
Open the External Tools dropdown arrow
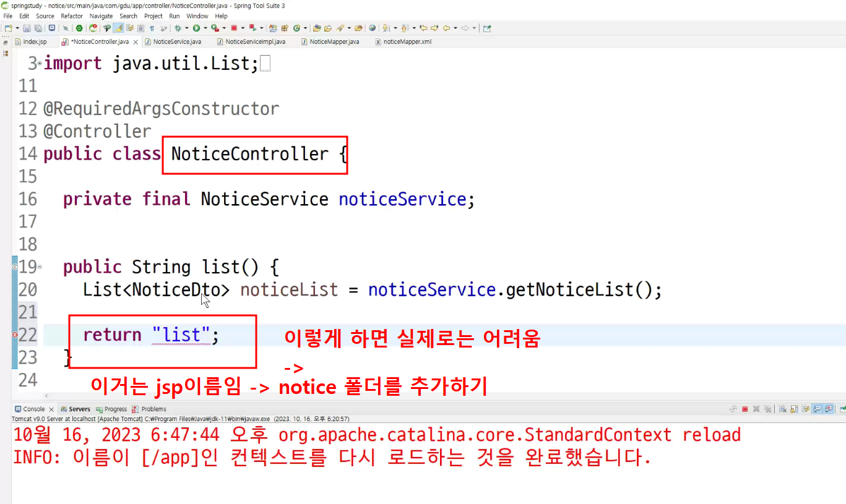point(223,28)
